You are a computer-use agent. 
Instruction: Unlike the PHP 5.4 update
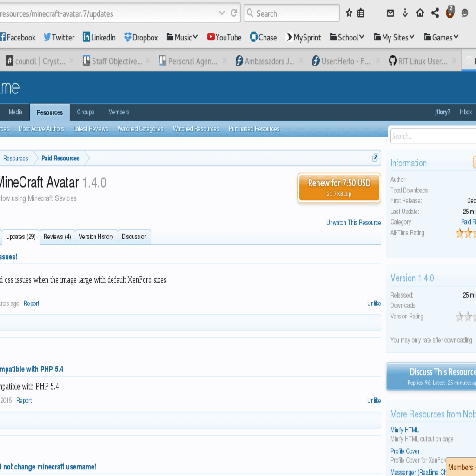374,400
